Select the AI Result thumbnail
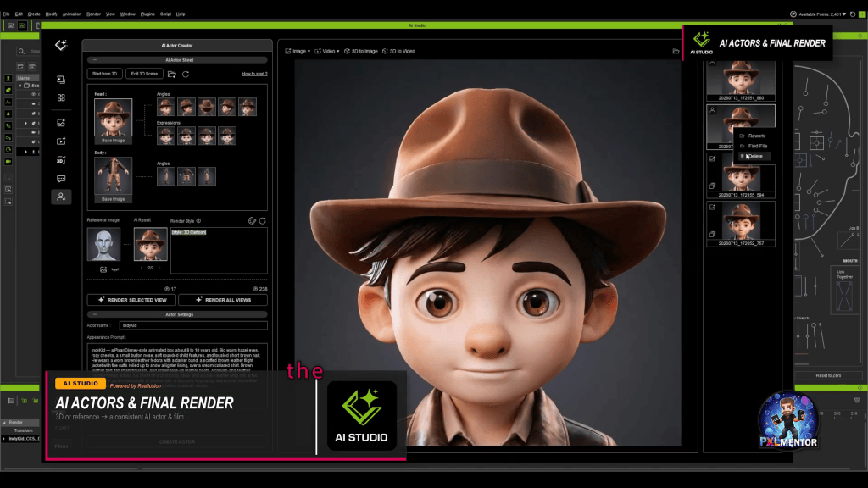 pos(150,244)
